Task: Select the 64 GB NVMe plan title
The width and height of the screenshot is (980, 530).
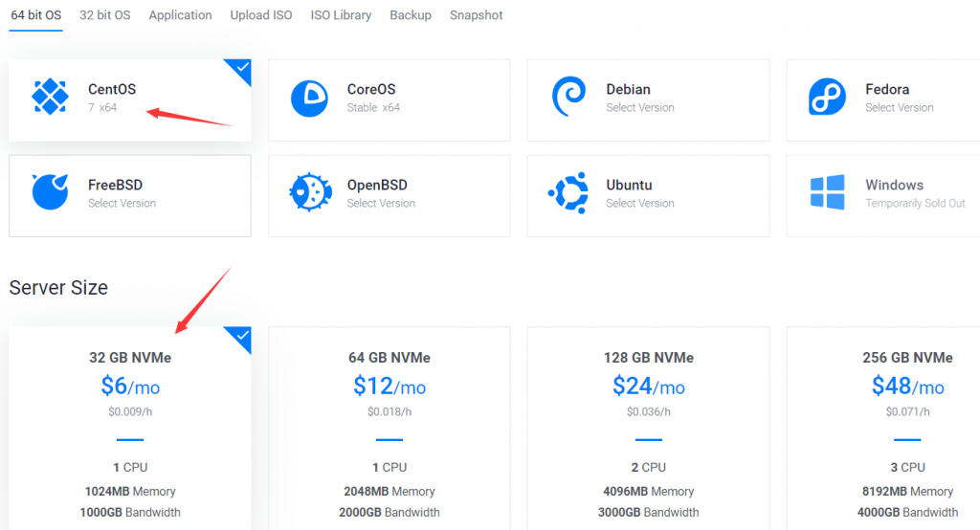Action: tap(390, 358)
